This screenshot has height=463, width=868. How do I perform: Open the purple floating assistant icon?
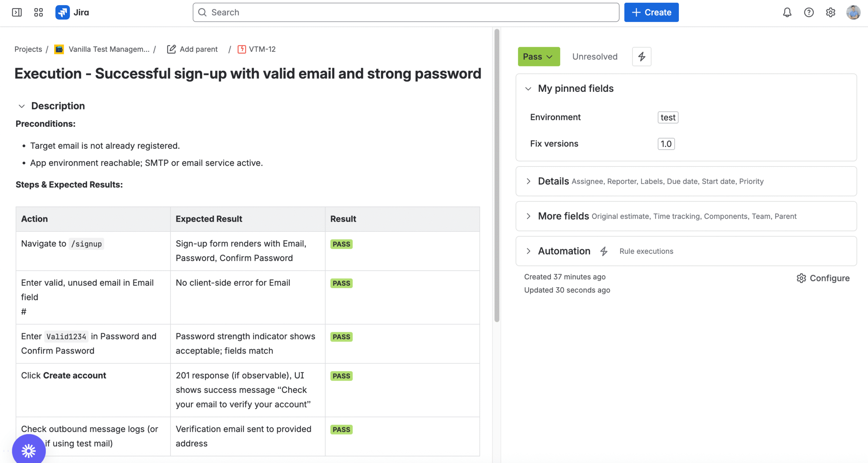point(29,450)
